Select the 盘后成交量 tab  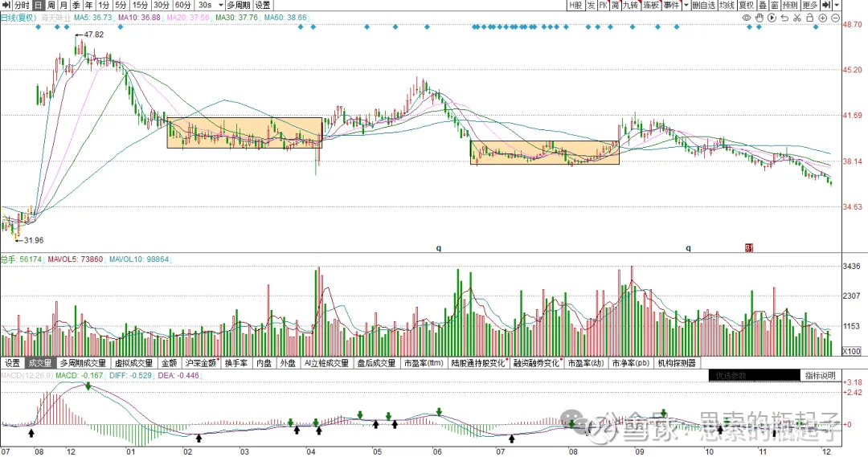point(376,363)
